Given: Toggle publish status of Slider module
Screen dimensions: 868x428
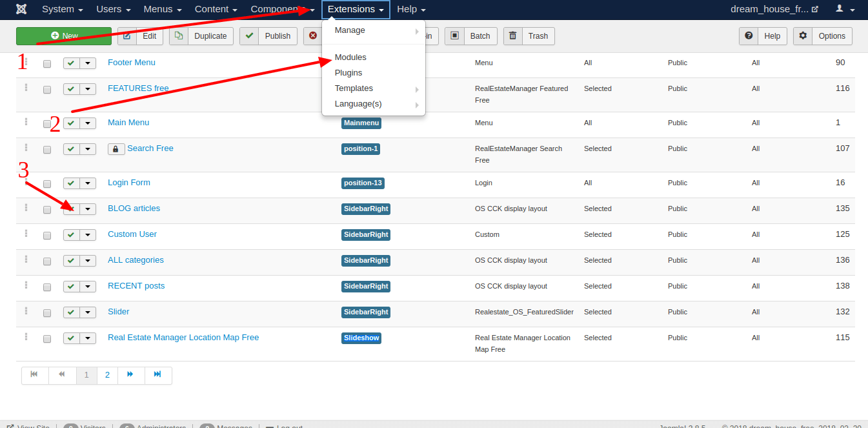Looking at the screenshot, I should [71, 312].
